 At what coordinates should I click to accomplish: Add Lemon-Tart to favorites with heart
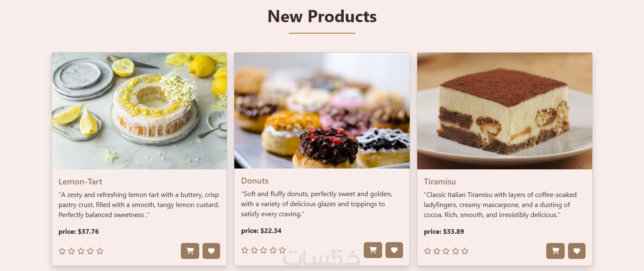pyautogui.click(x=211, y=251)
